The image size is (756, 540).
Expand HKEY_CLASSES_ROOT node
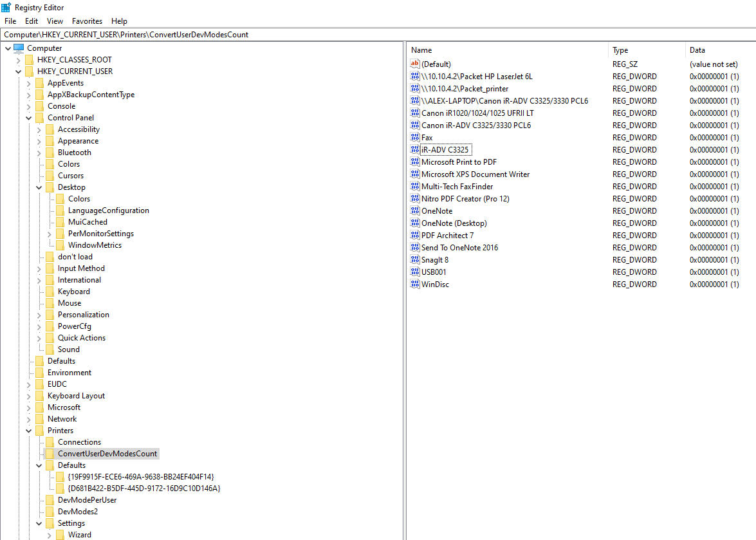[x=18, y=61]
